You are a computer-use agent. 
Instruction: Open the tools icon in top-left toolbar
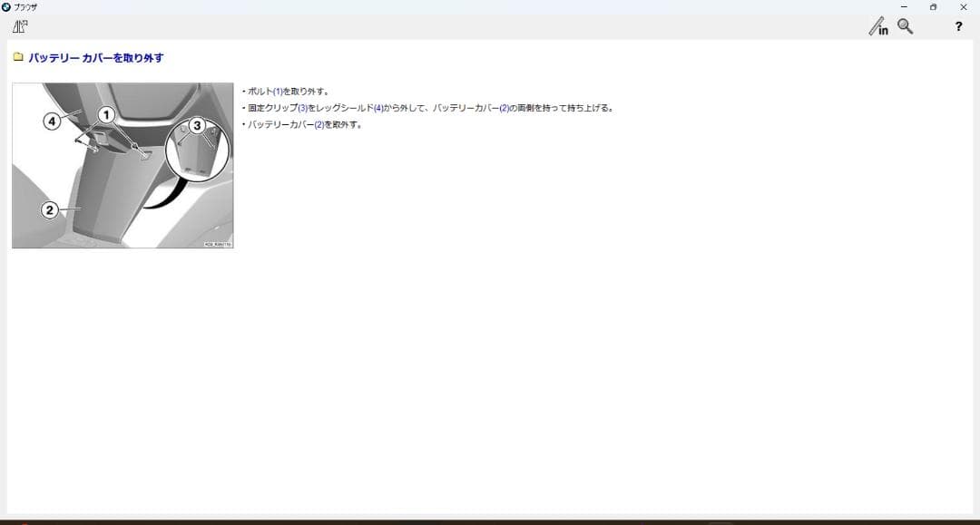[x=20, y=26]
